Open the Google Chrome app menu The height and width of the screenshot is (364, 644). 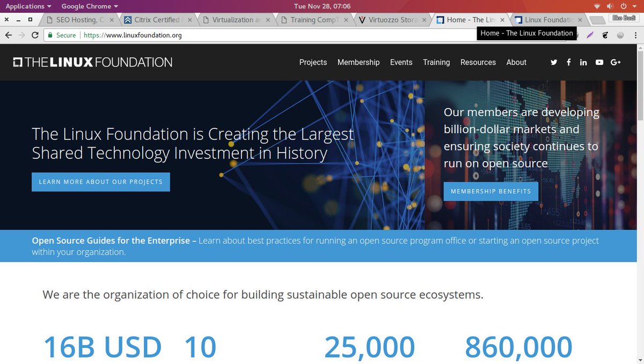coord(90,6)
